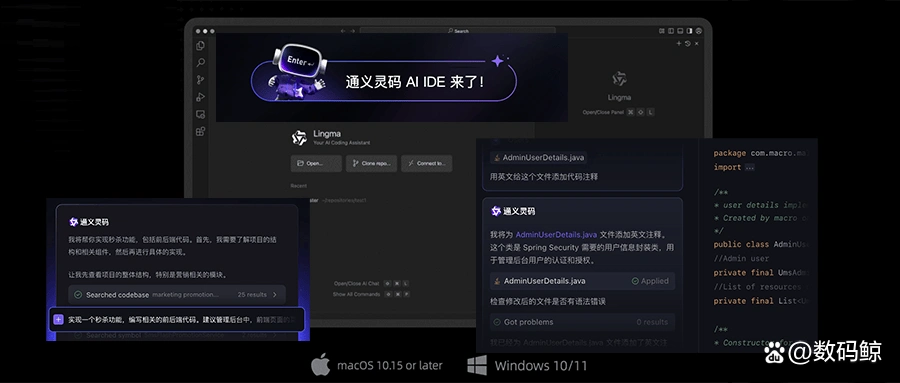Click the Lingma logo on welcome page
900x383 pixels.
pos(299,138)
